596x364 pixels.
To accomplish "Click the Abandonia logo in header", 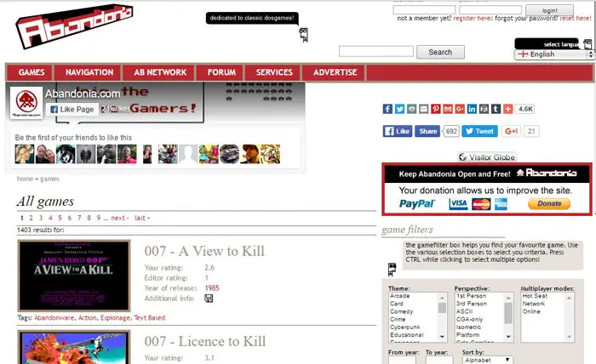I will pyautogui.click(x=73, y=27).
